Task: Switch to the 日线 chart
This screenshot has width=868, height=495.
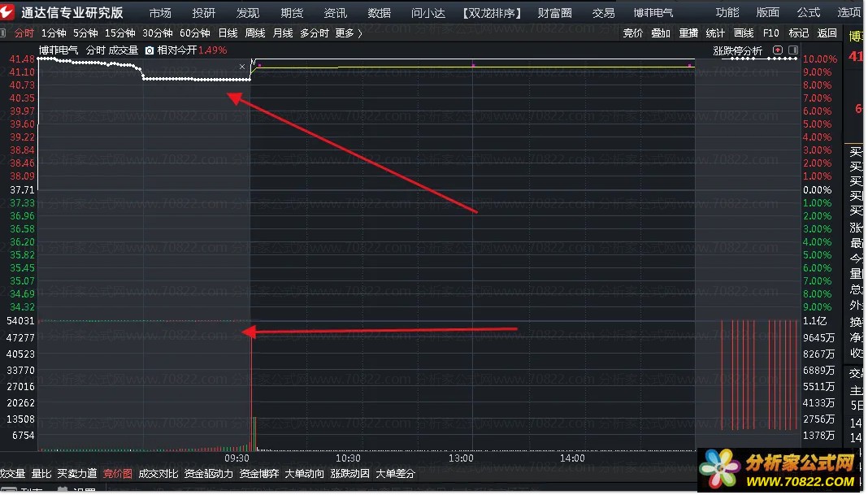Action: (x=228, y=33)
